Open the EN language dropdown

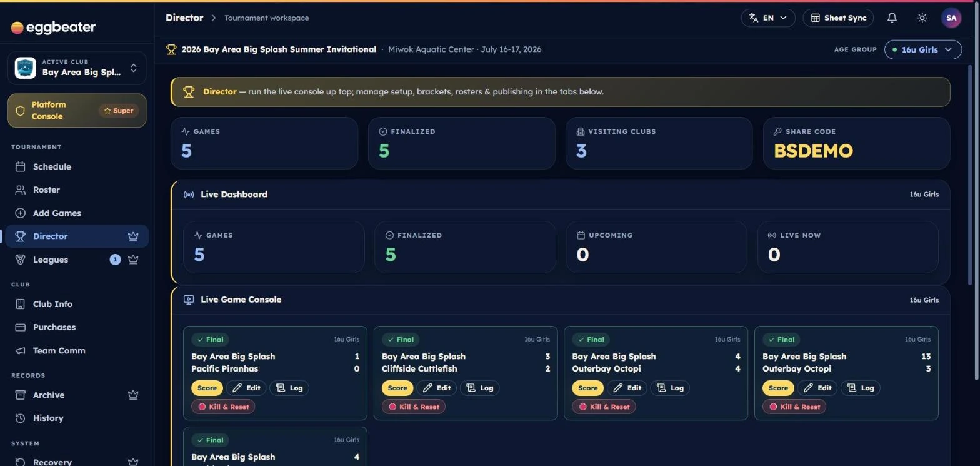pyautogui.click(x=768, y=18)
